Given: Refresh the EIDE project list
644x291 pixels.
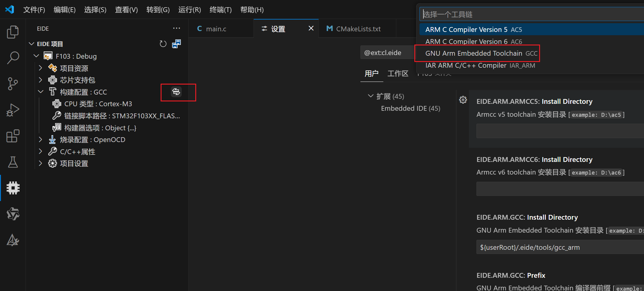Looking at the screenshot, I should click(163, 44).
